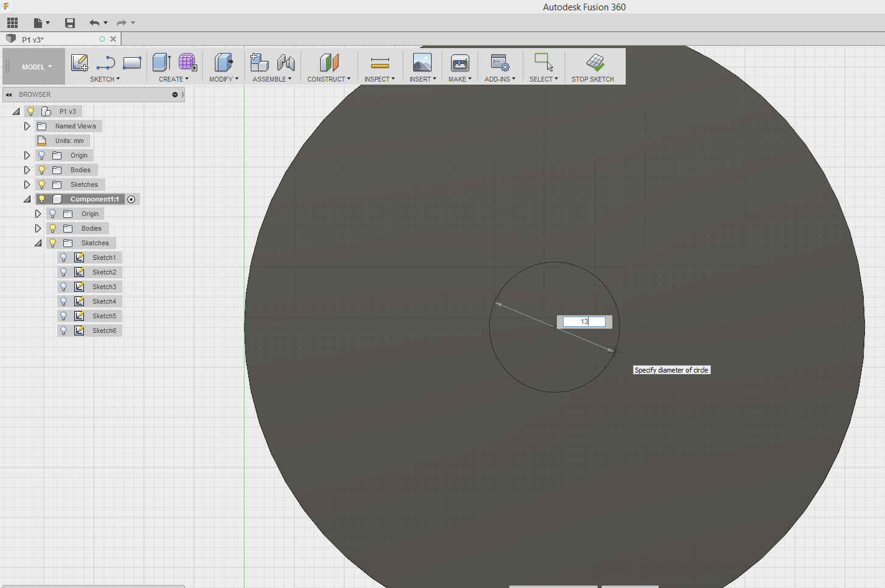This screenshot has width=885, height=588.
Task: Open the File menu icon
Action: click(x=41, y=23)
